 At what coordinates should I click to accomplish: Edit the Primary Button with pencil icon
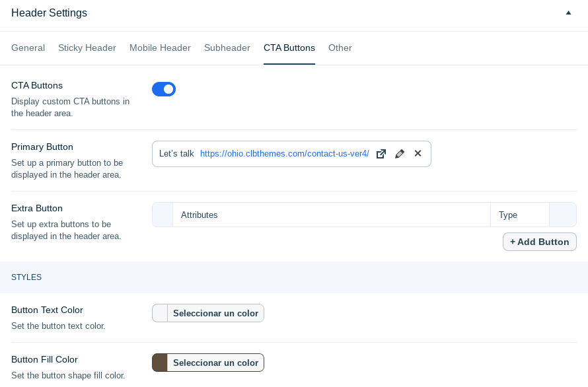400,154
